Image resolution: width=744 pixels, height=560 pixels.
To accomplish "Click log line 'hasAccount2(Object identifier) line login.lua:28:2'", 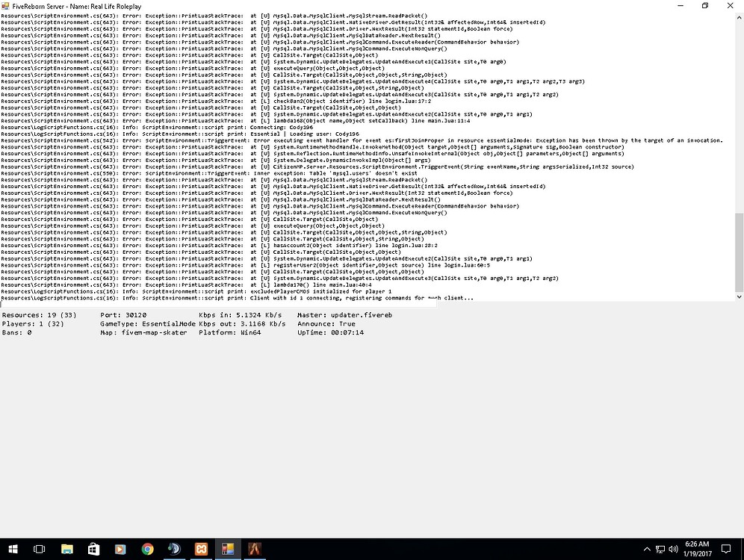I will (219, 246).
